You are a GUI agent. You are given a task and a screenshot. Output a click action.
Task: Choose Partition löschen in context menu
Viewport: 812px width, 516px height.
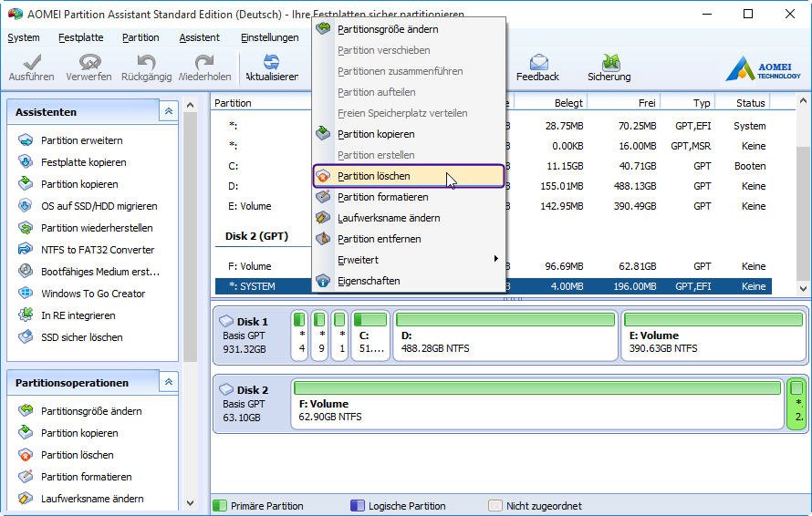[x=409, y=176]
